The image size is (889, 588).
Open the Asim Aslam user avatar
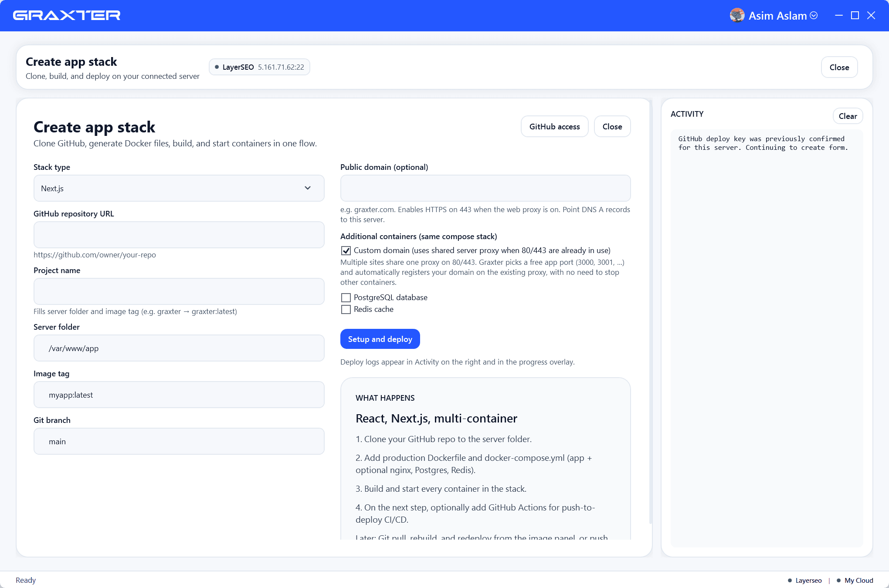pos(737,16)
